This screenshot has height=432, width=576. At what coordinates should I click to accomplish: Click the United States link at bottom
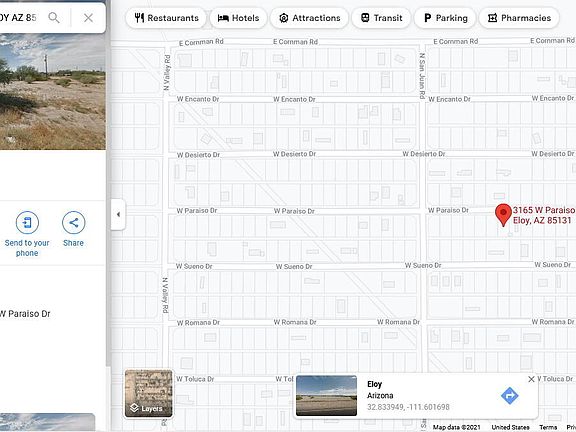tap(510, 427)
